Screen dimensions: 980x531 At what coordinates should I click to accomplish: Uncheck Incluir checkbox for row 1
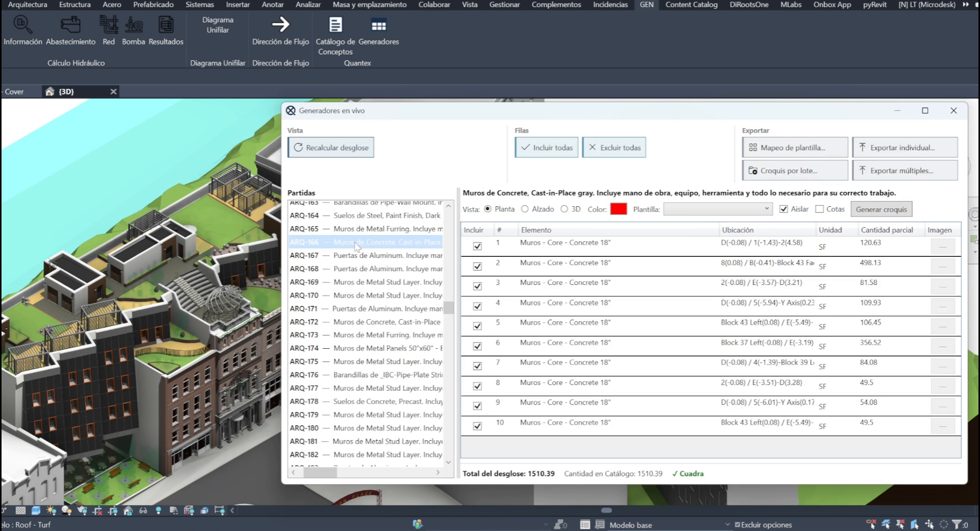[477, 246]
